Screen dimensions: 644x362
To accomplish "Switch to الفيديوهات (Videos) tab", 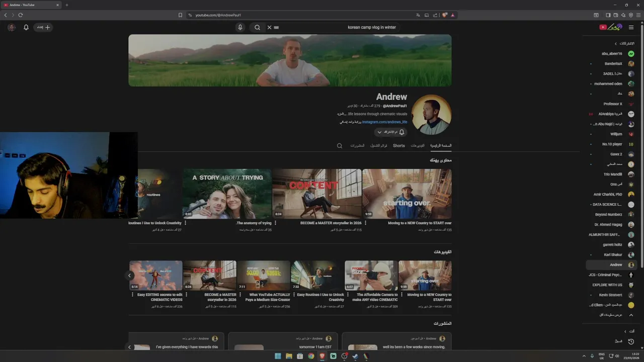I will point(418,146).
